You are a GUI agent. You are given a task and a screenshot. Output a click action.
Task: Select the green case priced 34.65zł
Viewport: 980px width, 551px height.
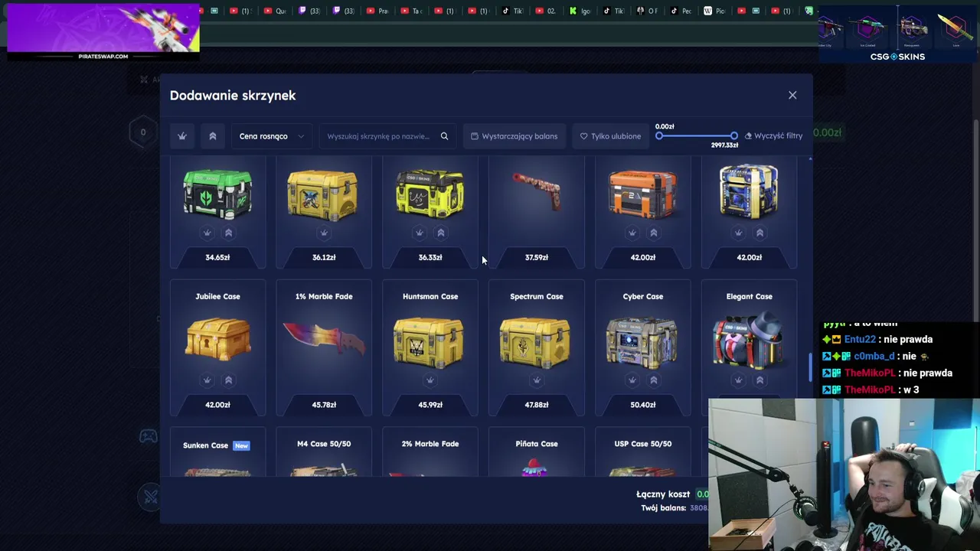tap(217, 194)
